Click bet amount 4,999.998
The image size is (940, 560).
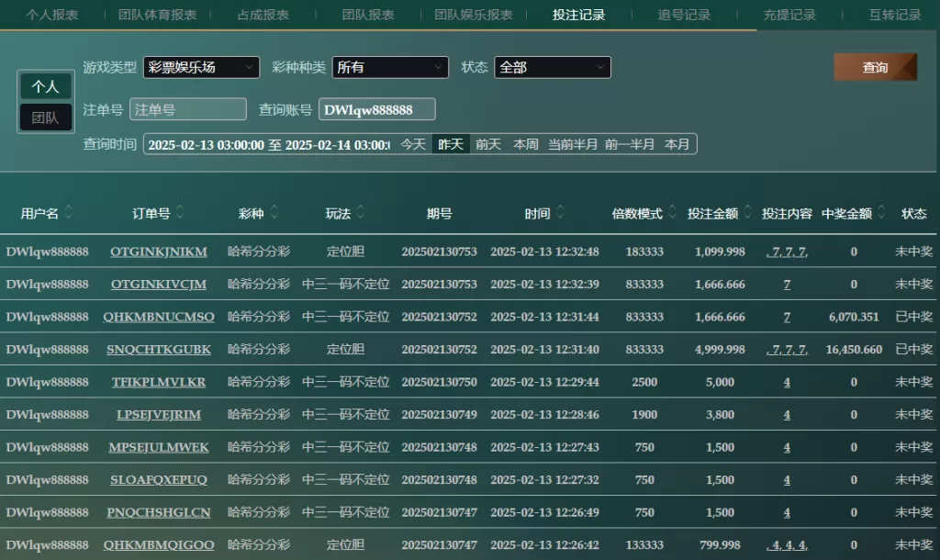coord(720,350)
